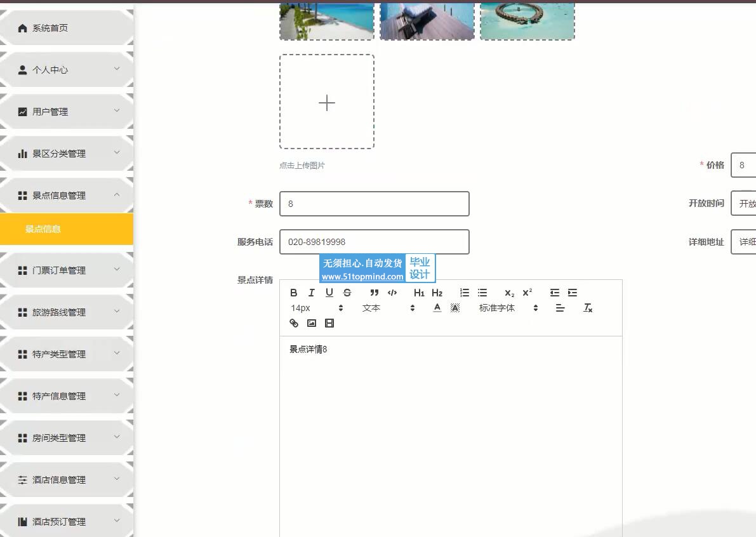Insert a video in the editor
756x537 pixels.
pos(329,323)
